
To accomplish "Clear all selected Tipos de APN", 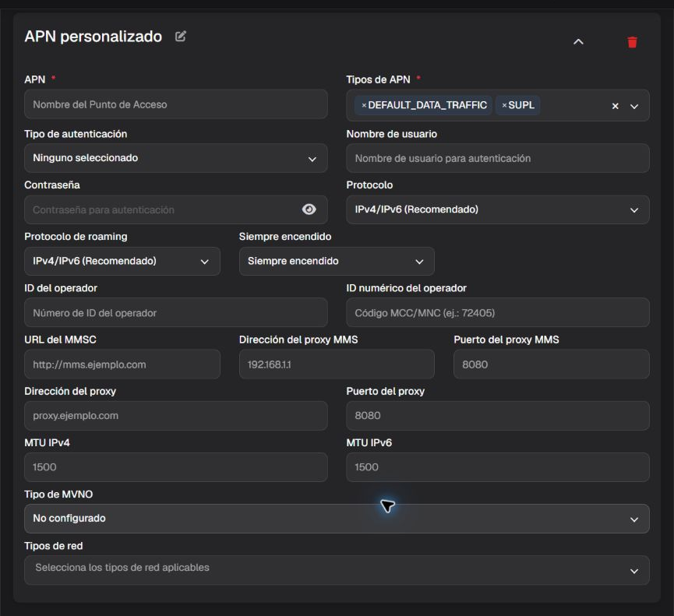I will click(615, 106).
